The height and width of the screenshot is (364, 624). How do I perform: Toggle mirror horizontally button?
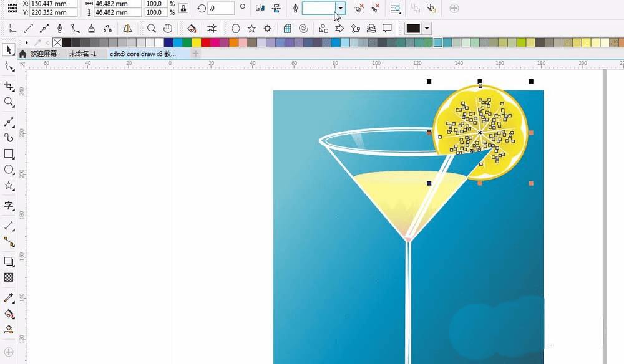click(260, 8)
